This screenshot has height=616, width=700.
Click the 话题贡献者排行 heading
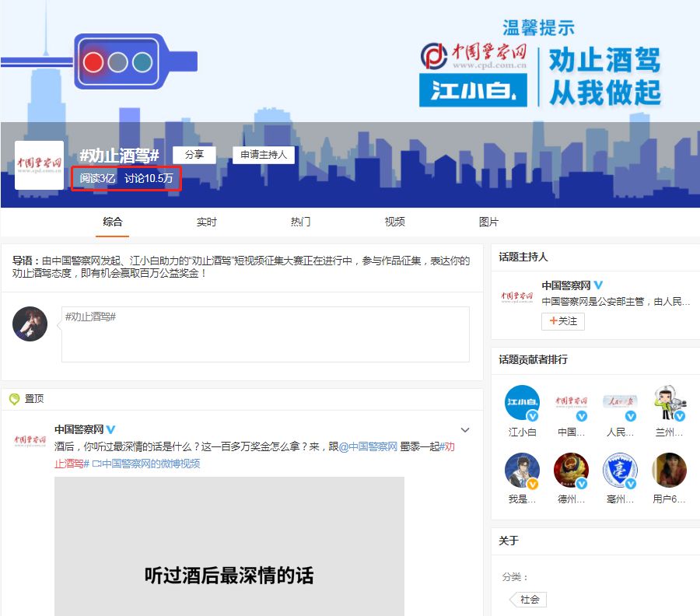coord(533,360)
